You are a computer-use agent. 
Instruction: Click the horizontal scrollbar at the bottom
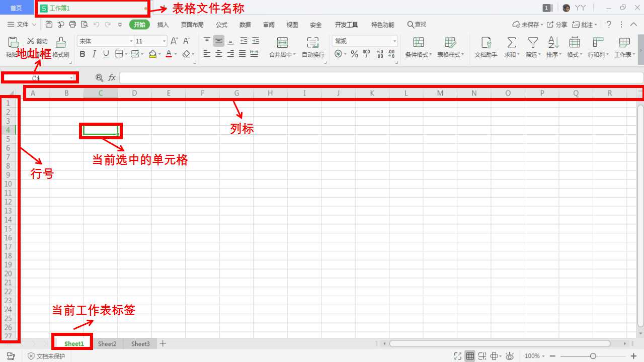[500, 344]
